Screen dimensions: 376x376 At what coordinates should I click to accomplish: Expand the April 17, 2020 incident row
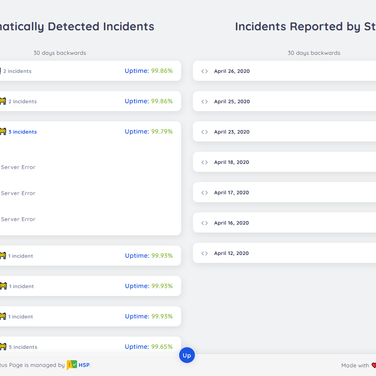pos(284,192)
